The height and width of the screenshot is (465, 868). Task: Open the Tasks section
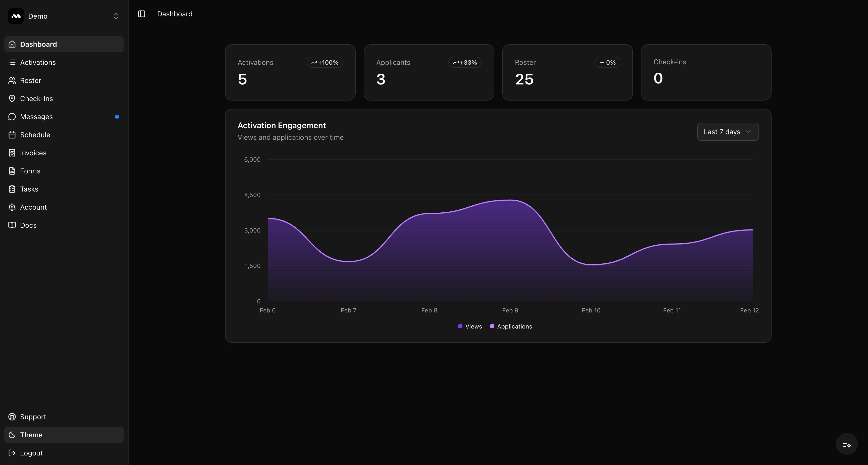click(29, 189)
